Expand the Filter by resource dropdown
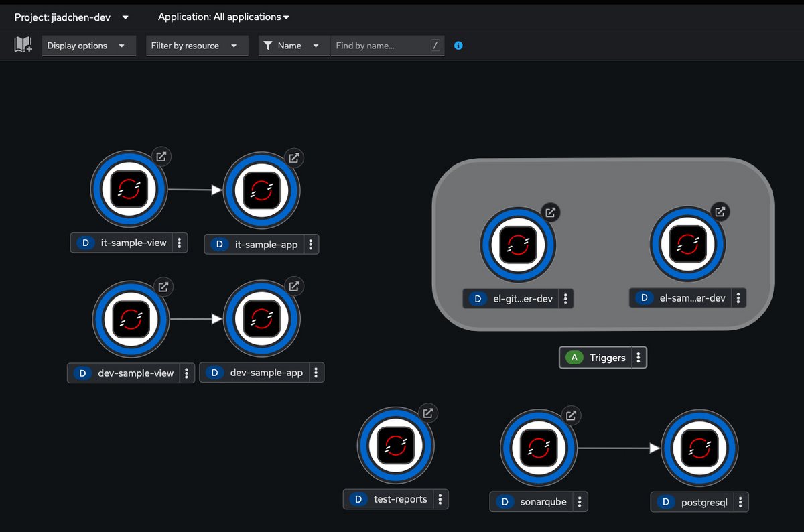The height and width of the screenshot is (532, 804). pyautogui.click(x=196, y=46)
